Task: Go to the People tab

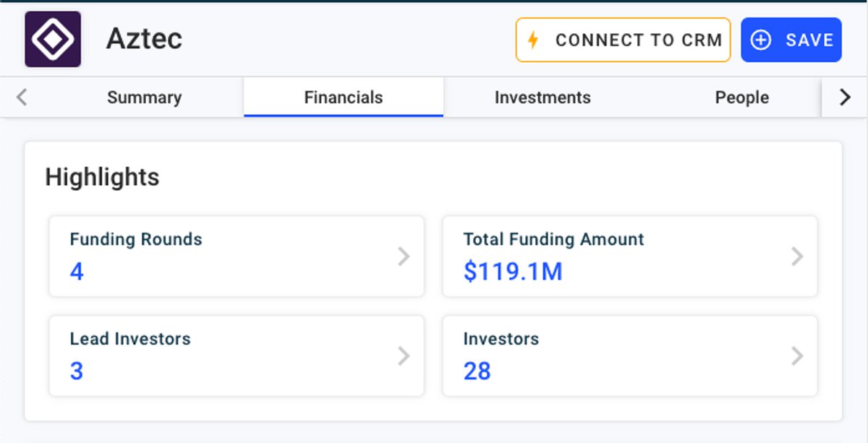Action: click(741, 98)
